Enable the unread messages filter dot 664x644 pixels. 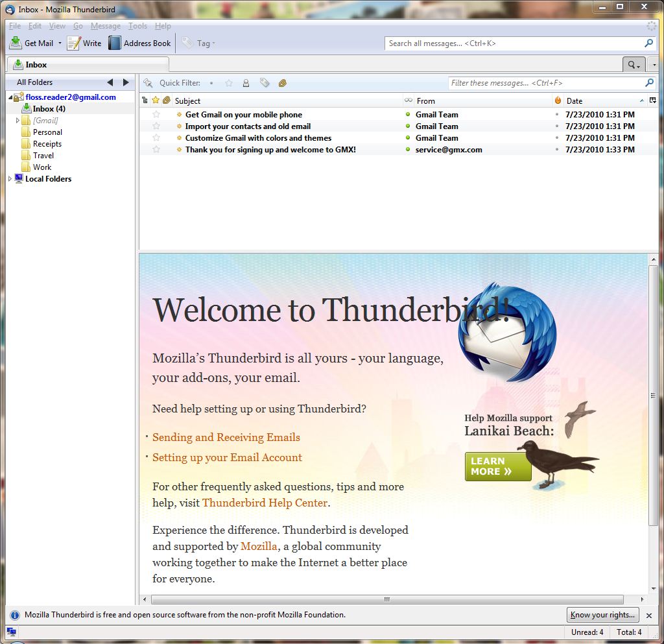coord(211,83)
